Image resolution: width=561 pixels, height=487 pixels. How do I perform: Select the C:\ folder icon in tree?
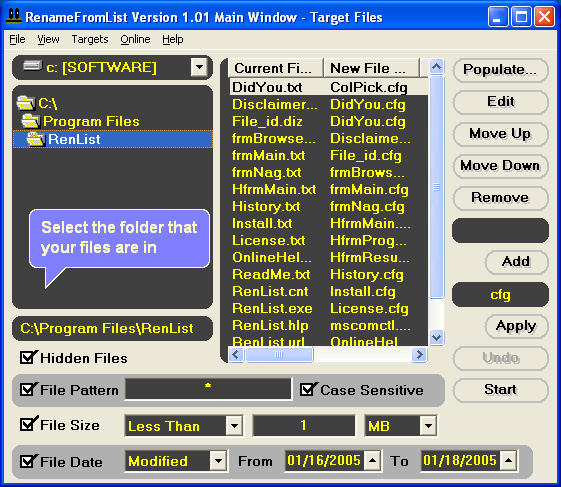click(x=26, y=103)
